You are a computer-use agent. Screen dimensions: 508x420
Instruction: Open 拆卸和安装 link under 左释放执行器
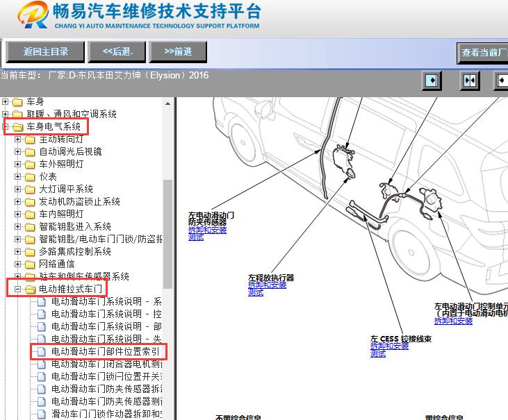coord(267,285)
